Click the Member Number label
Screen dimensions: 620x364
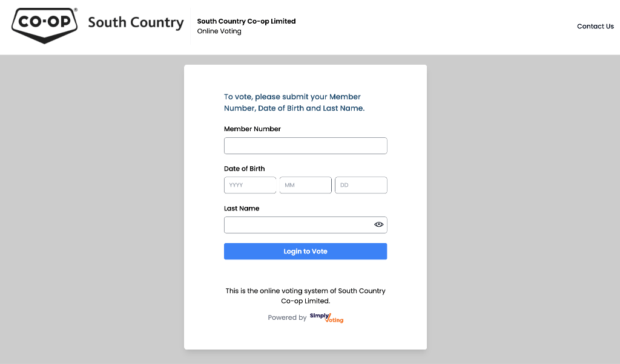[x=252, y=129]
